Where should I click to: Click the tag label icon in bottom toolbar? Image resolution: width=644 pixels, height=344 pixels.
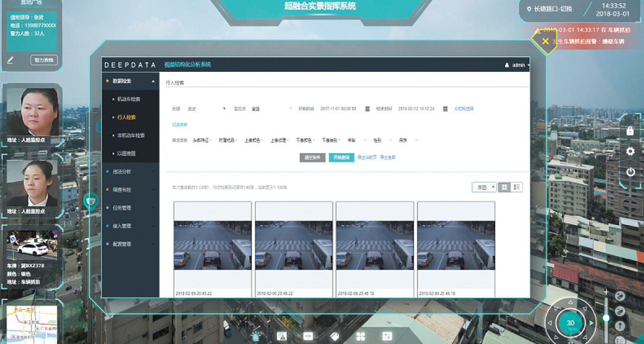(x=334, y=337)
